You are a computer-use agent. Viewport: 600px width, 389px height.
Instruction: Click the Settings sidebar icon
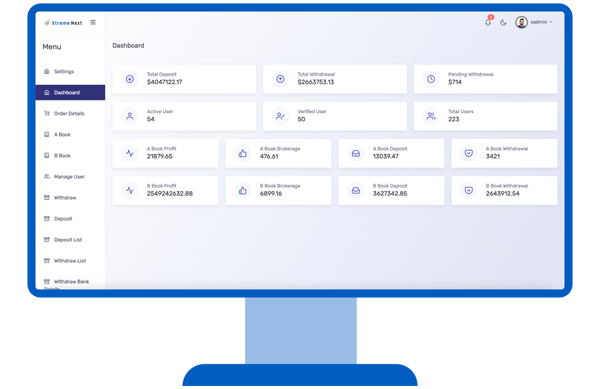pyautogui.click(x=47, y=71)
